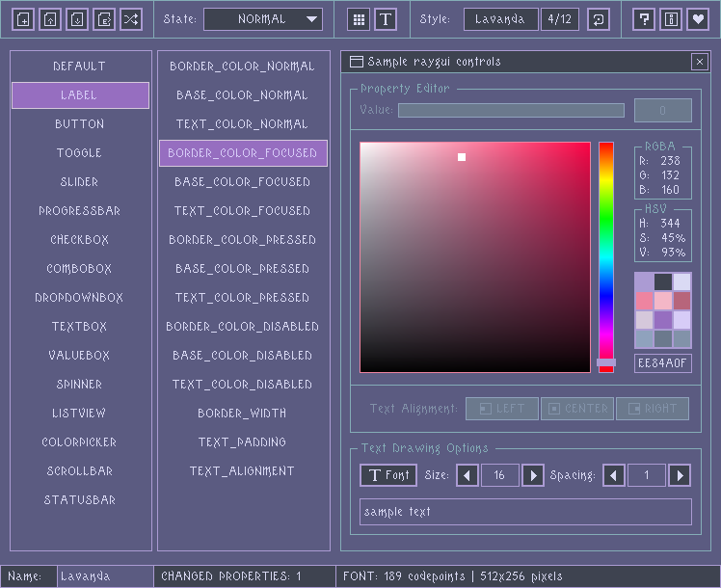Click the Lavanda style combo box
This screenshot has height=588, width=721.
tap(500, 19)
